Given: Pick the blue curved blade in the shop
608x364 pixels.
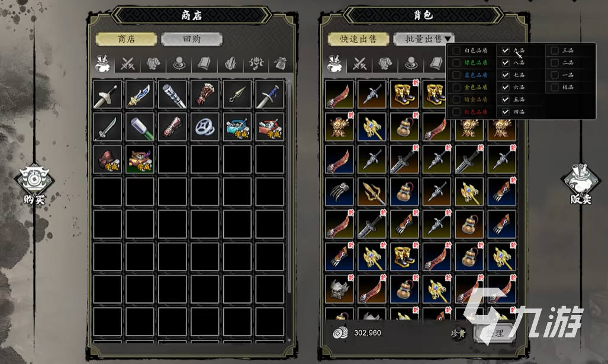Looking at the screenshot, I should (x=140, y=95).
